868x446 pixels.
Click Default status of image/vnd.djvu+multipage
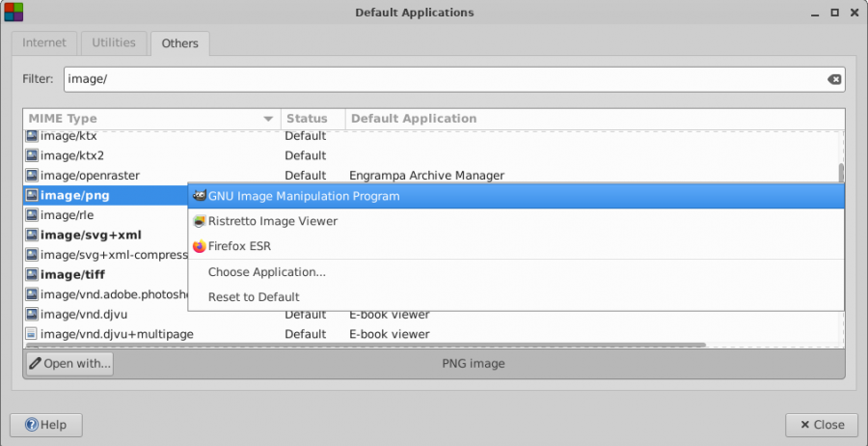click(305, 335)
